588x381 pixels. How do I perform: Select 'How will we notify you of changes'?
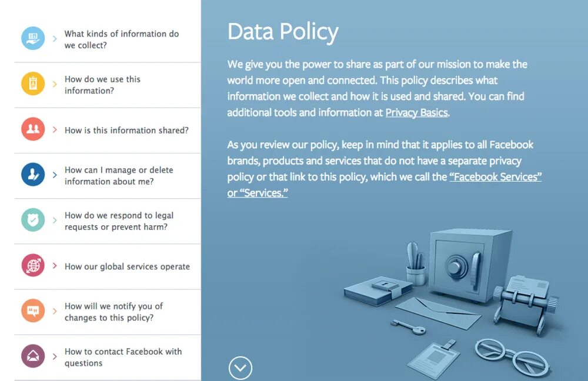(x=113, y=312)
